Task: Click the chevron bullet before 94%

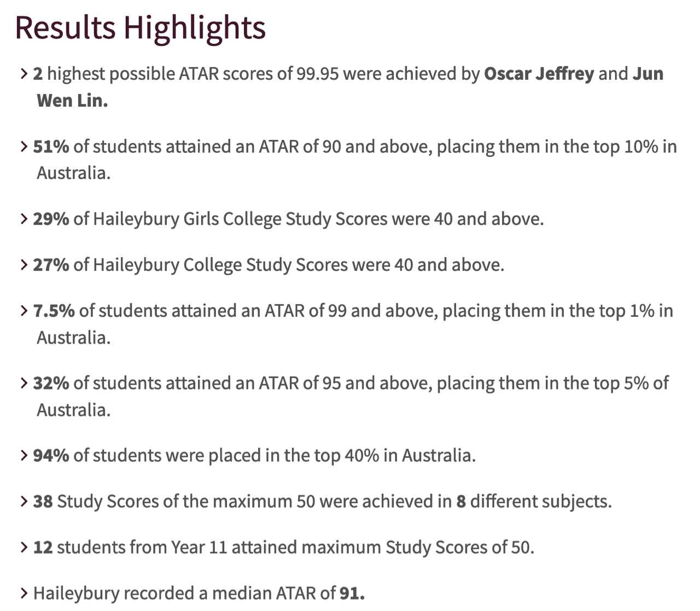Action: click(24, 455)
